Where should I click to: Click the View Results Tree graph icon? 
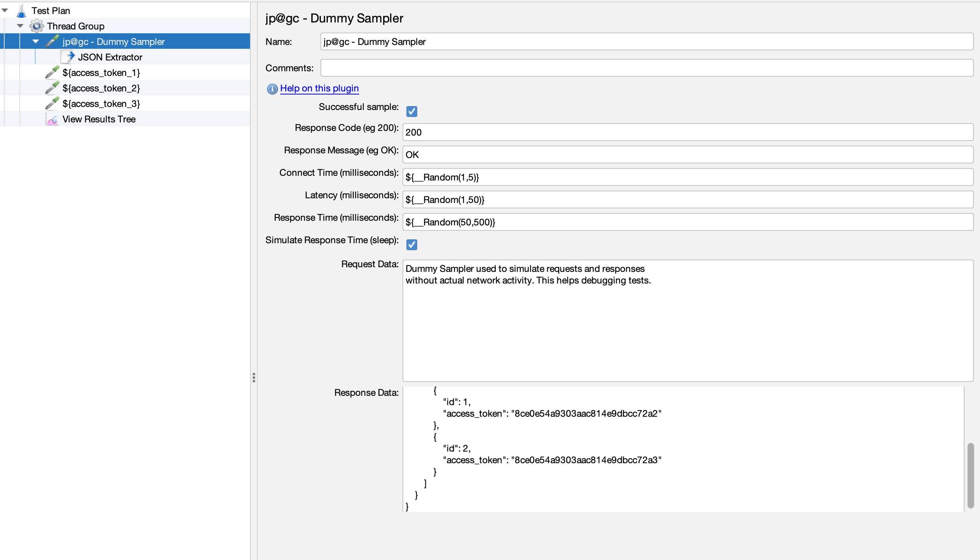[x=52, y=119]
